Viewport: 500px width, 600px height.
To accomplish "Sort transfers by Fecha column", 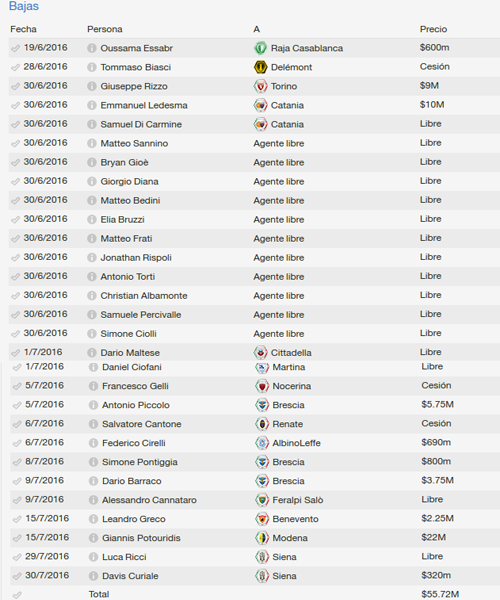I will (x=23, y=29).
